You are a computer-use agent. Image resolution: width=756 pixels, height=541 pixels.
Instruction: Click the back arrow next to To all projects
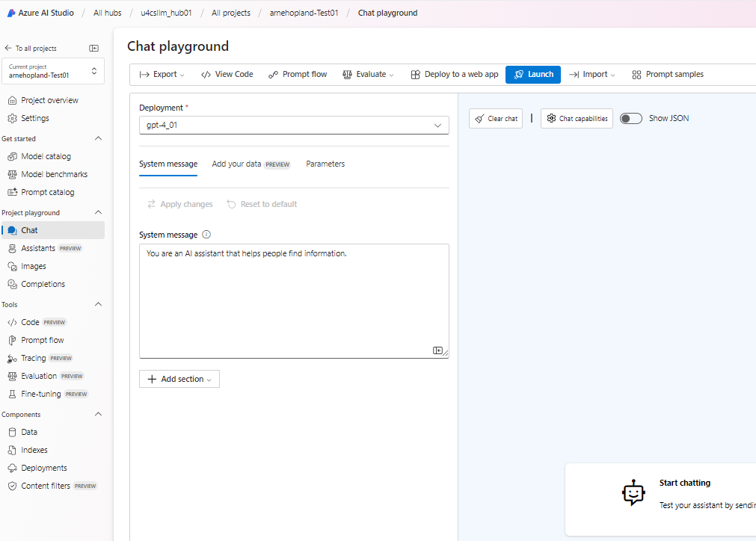[x=7, y=48]
